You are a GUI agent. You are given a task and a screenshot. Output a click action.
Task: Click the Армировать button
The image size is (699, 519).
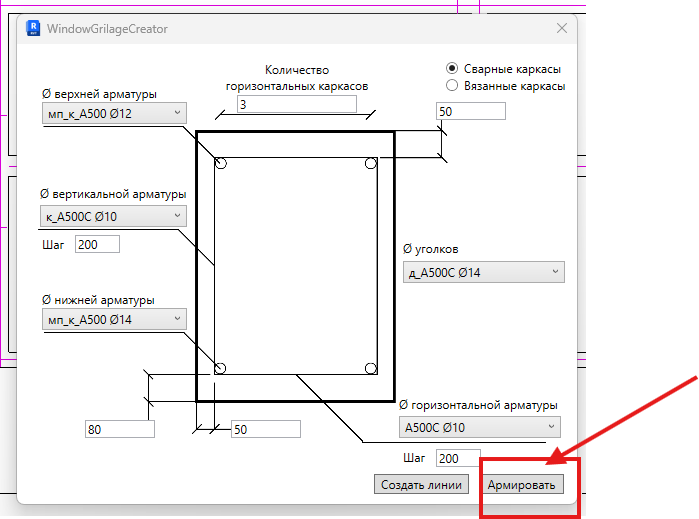click(x=521, y=485)
